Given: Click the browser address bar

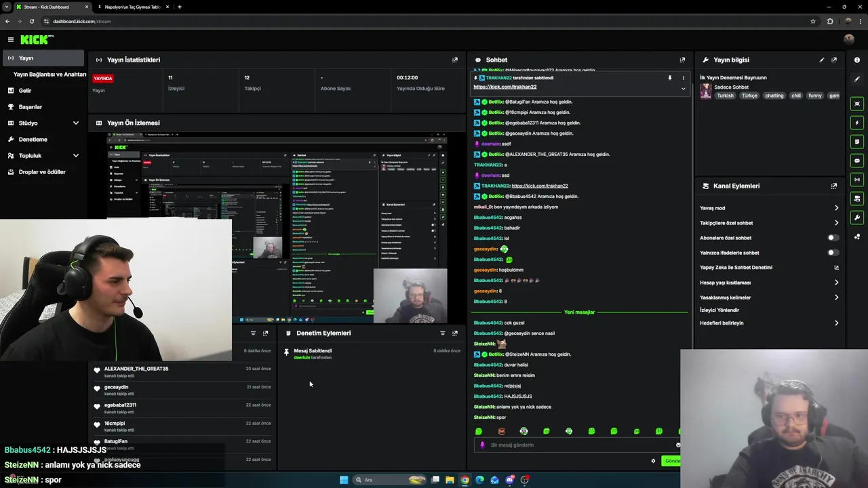Looking at the screenshot, I should [427, 21].
